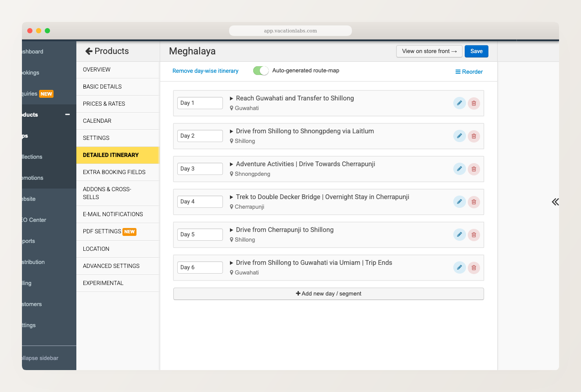Screen dimensions: 581x392
Task: Open Location section
Action: point(118,249)
